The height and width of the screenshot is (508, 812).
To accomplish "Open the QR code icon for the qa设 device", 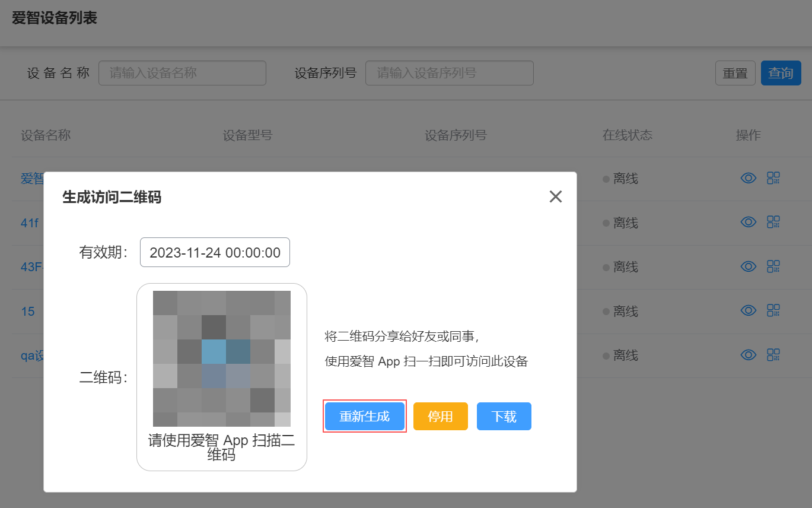I will click(x=773, y=354).
